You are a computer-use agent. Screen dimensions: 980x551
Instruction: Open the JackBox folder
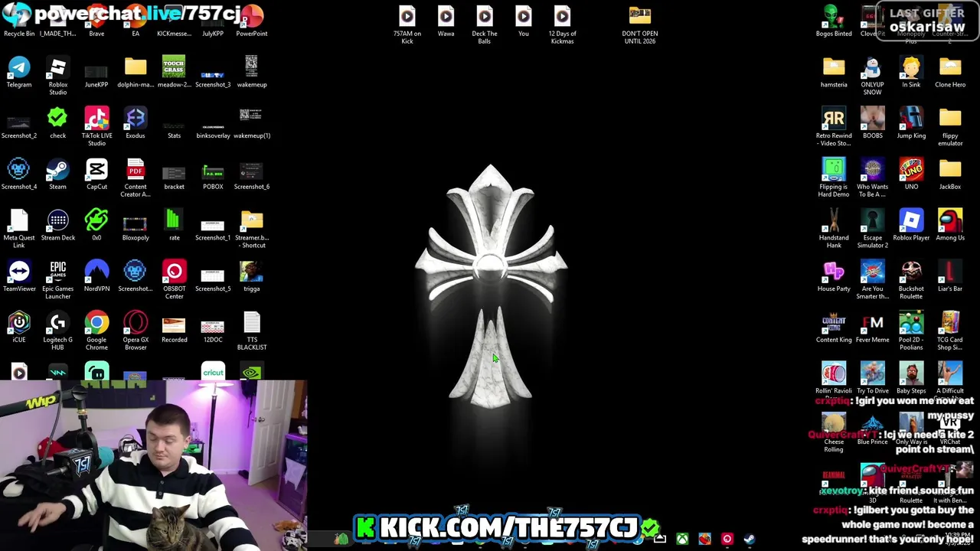pos(950,174)
